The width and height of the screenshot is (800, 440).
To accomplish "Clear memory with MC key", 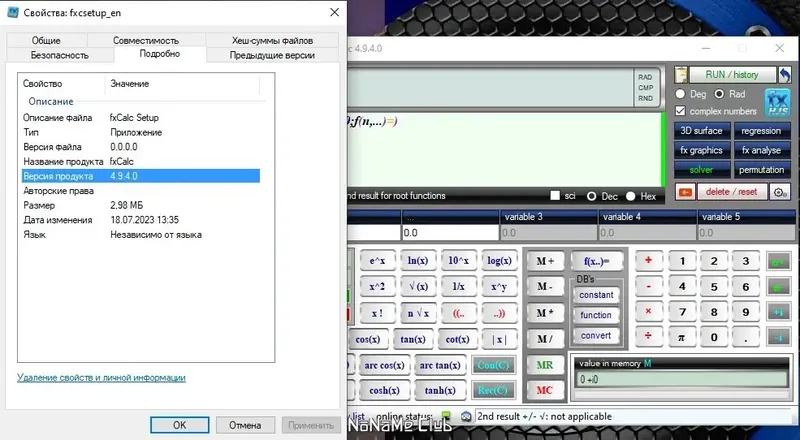I will 544,390.
